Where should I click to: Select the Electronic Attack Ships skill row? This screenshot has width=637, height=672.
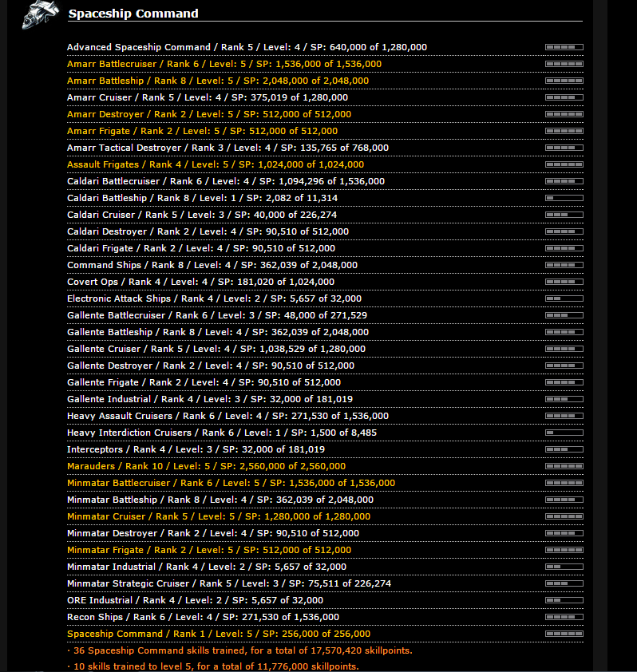325,298
